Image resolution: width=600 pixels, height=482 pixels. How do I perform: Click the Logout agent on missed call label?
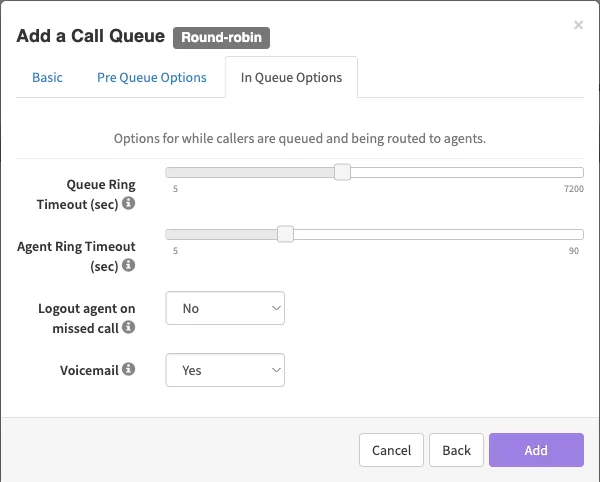coord(86,318)
